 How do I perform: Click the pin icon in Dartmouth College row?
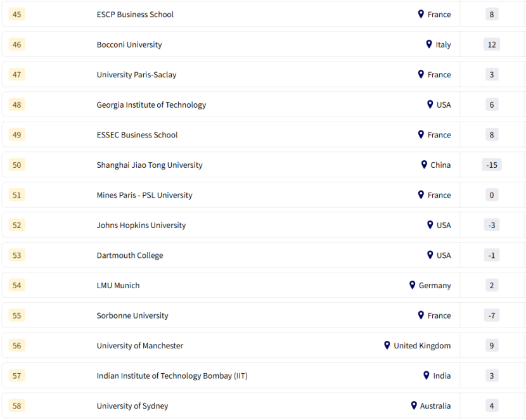pos(430,255)
